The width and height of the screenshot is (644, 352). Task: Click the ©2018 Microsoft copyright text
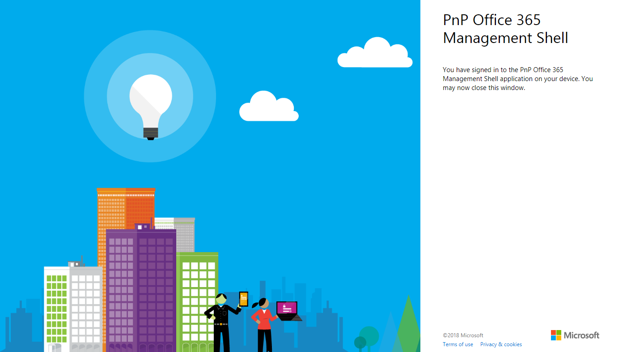[x=463, y=335]
